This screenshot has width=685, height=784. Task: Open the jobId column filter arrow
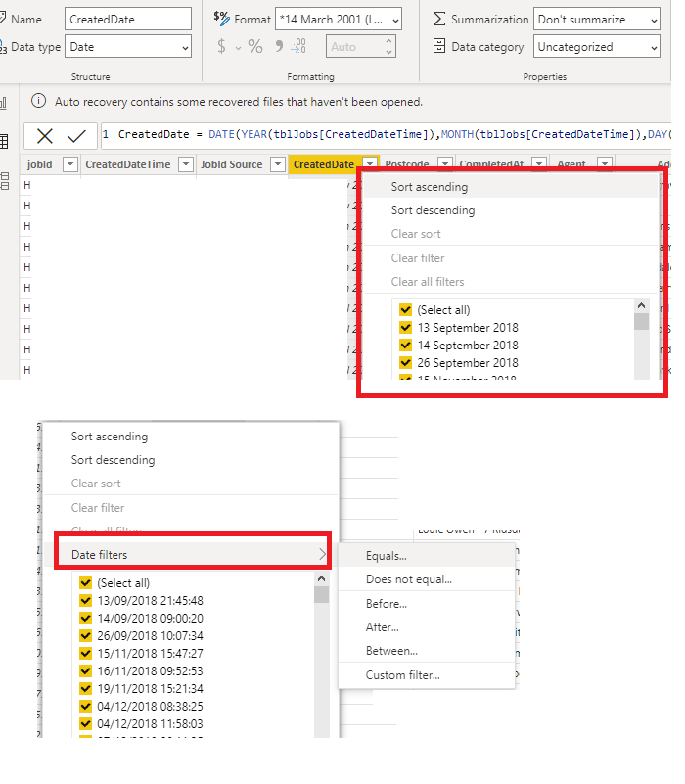point(70,164)
